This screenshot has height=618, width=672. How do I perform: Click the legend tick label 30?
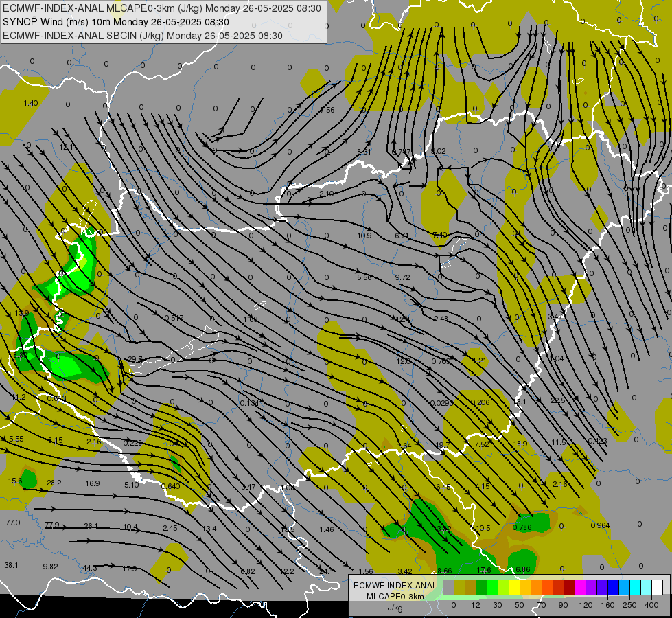[x=498, y=605]
